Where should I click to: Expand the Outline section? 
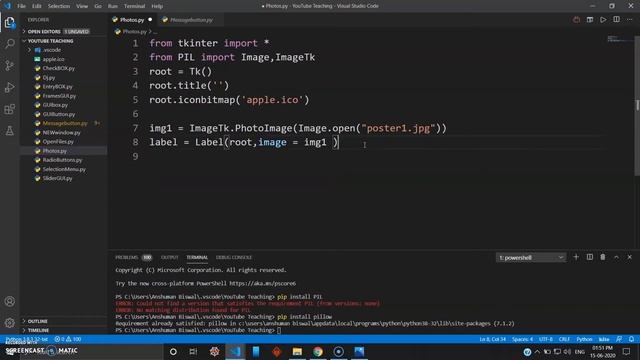pos(63,321)
